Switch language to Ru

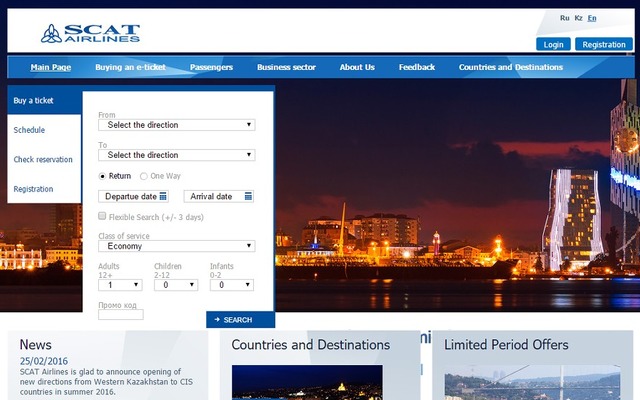click(564, 18)
